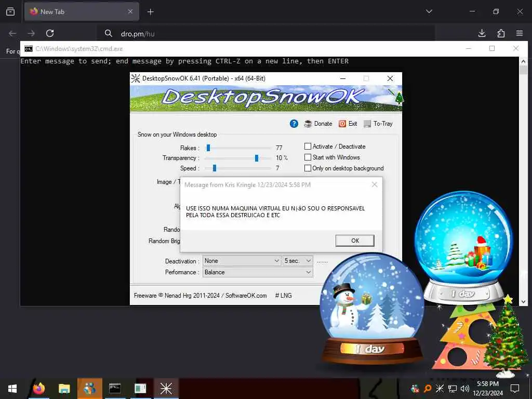This screenshot has height=399, width=532.
Task: Open the DesktopSnowOK help question mark icon
Action: (x=294, y=124)
